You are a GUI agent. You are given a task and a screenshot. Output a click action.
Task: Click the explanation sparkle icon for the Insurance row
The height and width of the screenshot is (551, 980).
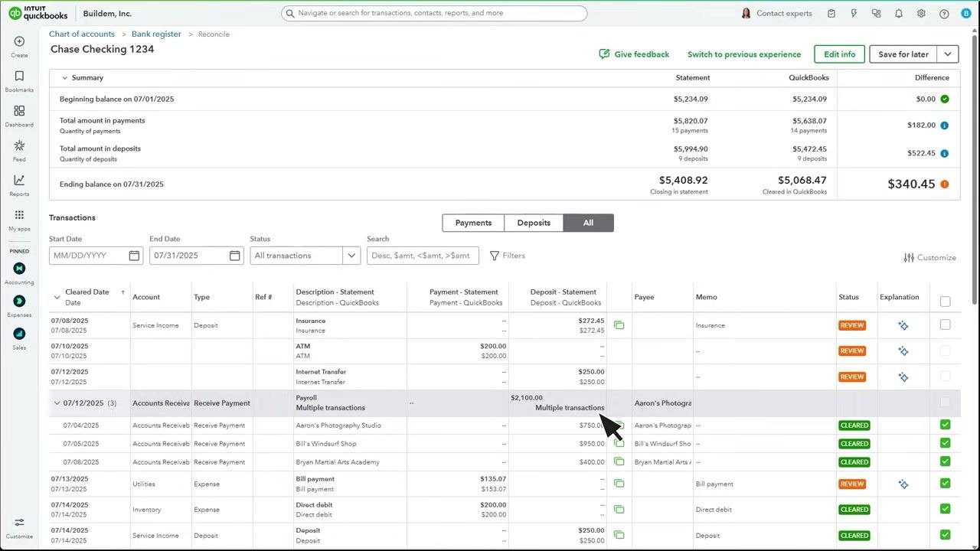903,325
